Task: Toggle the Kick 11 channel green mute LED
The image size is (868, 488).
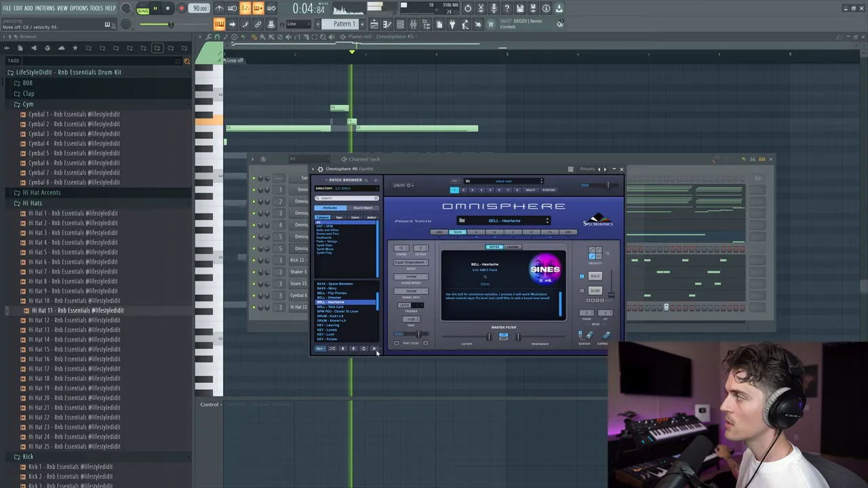Action: (254, 260)
